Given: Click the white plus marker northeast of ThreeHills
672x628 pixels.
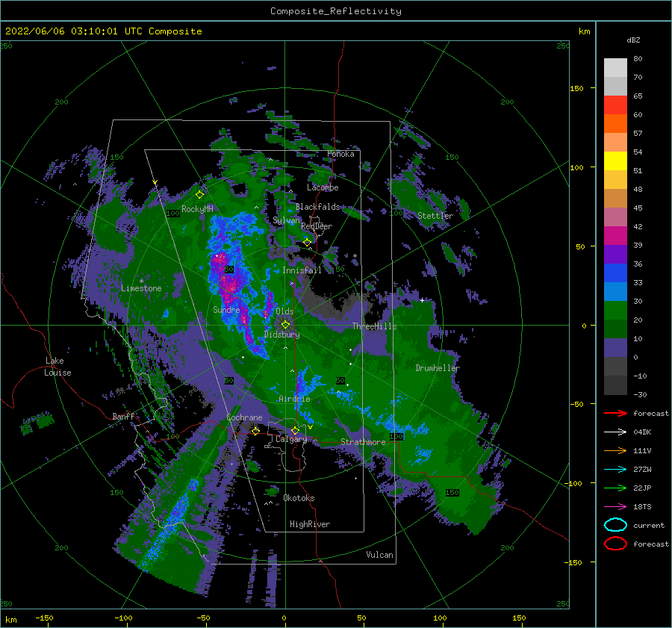Looking at the screenshot, I should [422, 300].
